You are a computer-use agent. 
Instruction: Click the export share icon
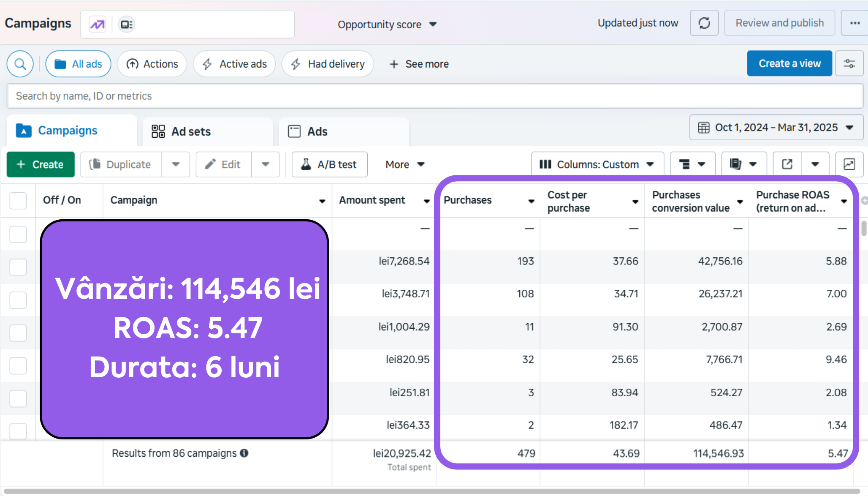click(787, 164)
